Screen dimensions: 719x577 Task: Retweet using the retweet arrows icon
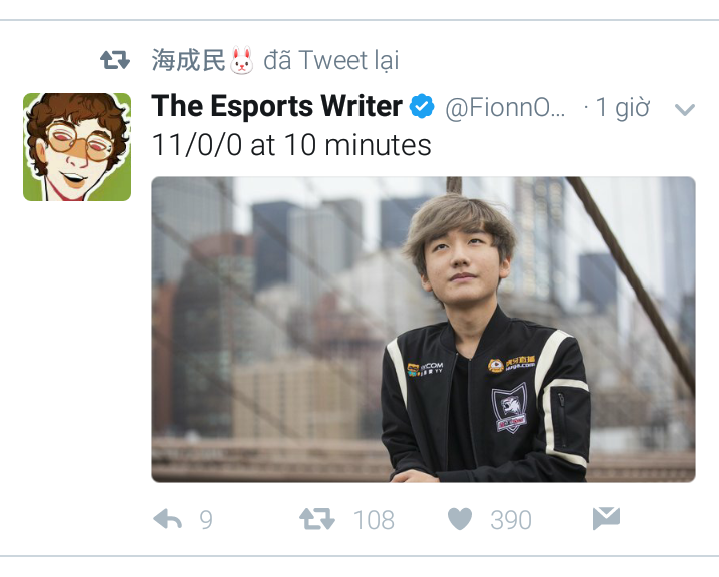pos(317,519)
